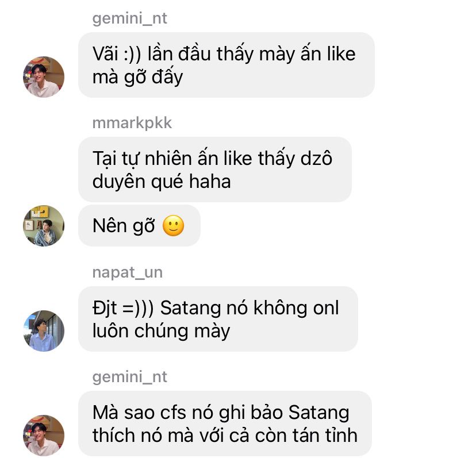Image resolution: width=476 pixels, height=458 pixels.
Task: Tap the "napat_un" sender name
Action: 128,272
